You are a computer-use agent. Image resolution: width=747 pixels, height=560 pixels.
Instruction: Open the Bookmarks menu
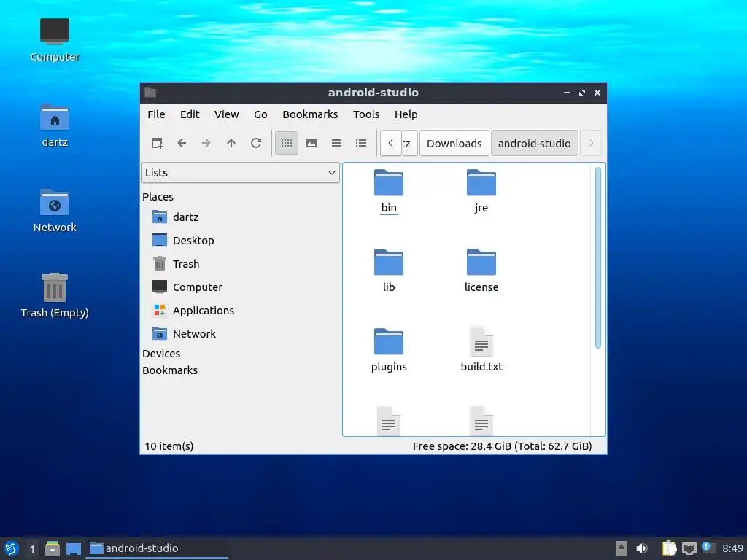pyautogui.click(x=310, y=114)
